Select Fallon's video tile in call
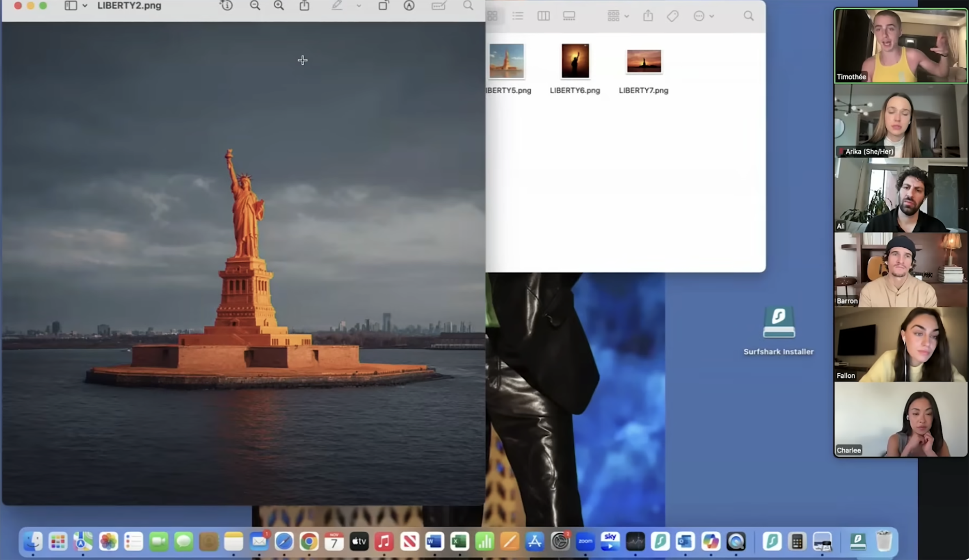 pos(900,345)
